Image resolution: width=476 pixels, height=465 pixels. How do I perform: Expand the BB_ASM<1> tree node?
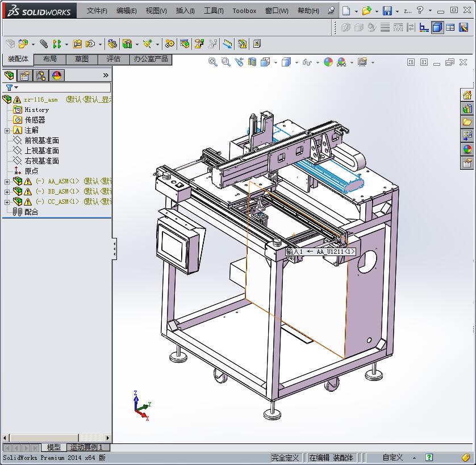coord(7,192)
